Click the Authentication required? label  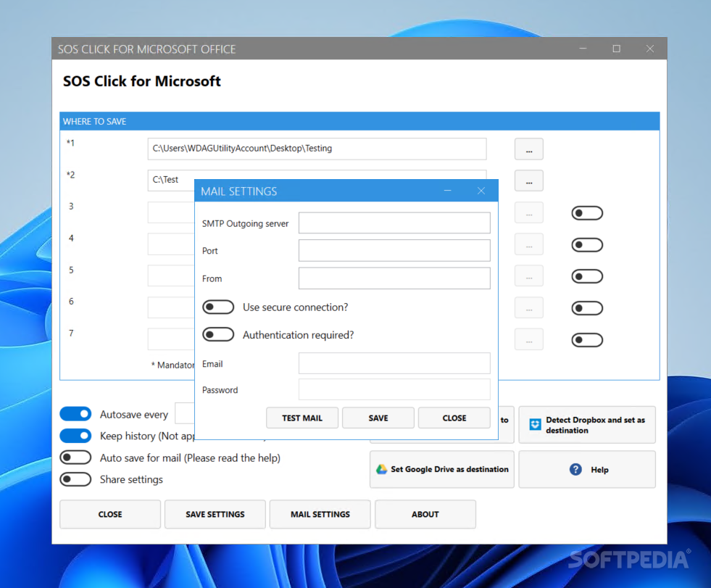298,335
